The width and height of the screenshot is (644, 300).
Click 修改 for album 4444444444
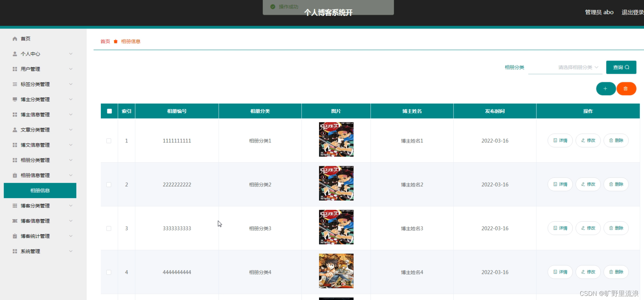[588, 272]
